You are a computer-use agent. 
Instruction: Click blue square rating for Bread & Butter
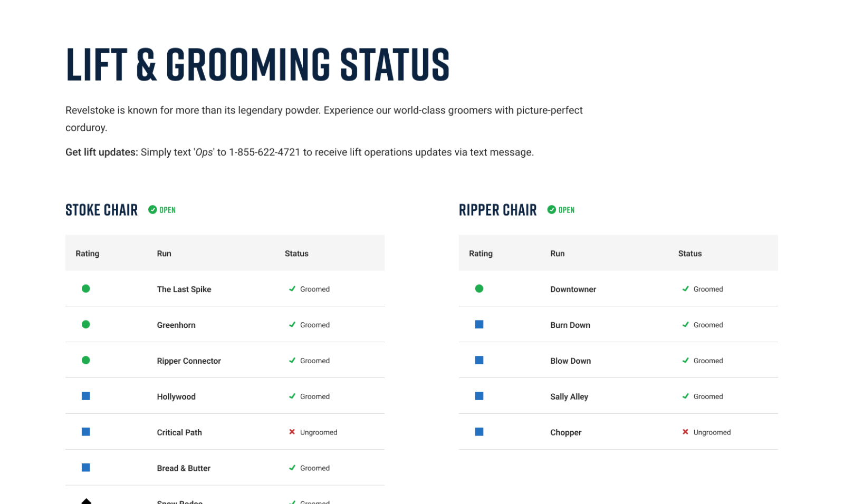click(x=86, y=468)
